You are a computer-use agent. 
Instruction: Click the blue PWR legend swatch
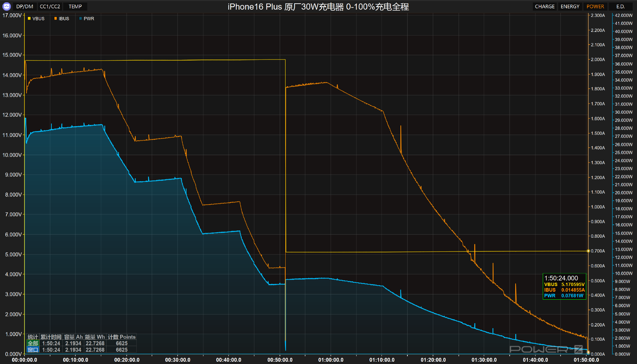click(x=80, y=19)
